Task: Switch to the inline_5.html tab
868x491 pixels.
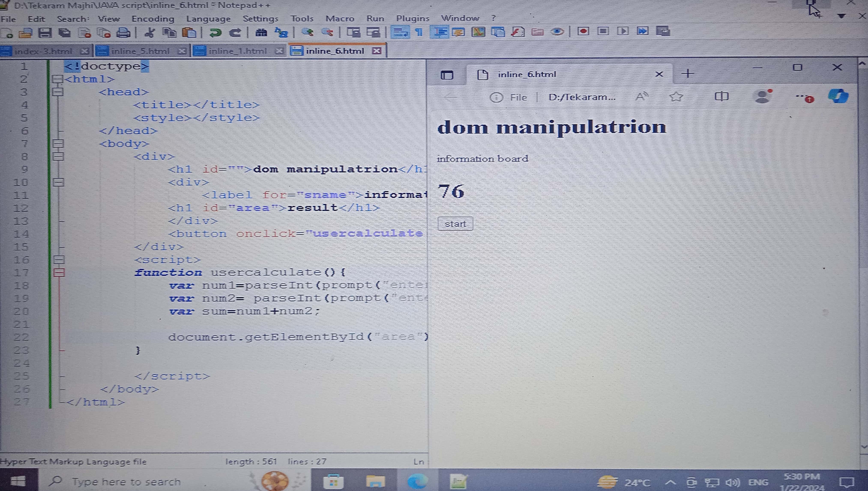Action: pyautogui.click(x=140, y=51)
